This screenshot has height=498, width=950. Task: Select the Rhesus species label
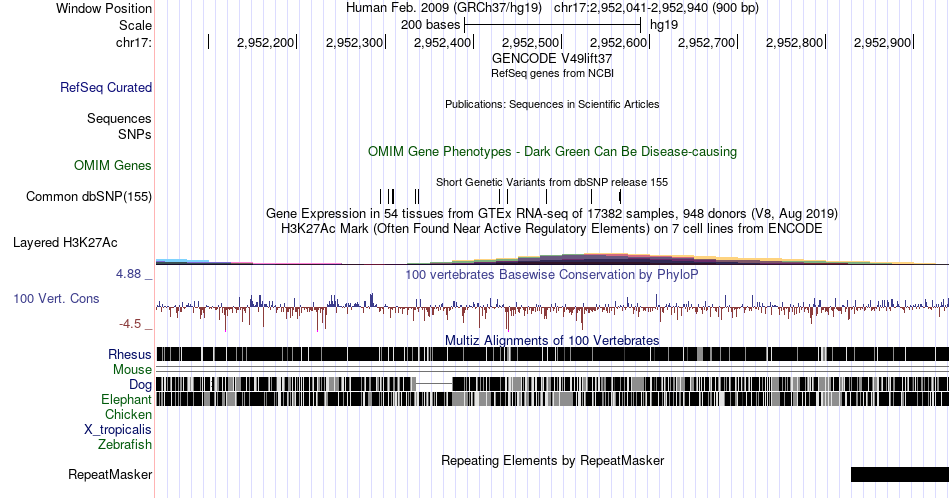click(130, 354)
